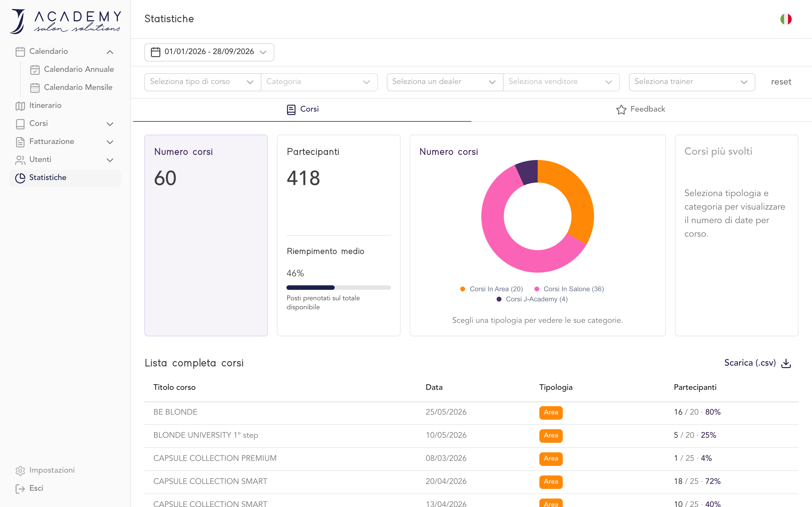The width and height of the screenshot is (812, 507).
Task: Expand the Utenti sidebar menu
Action: [x=110, y=160]
